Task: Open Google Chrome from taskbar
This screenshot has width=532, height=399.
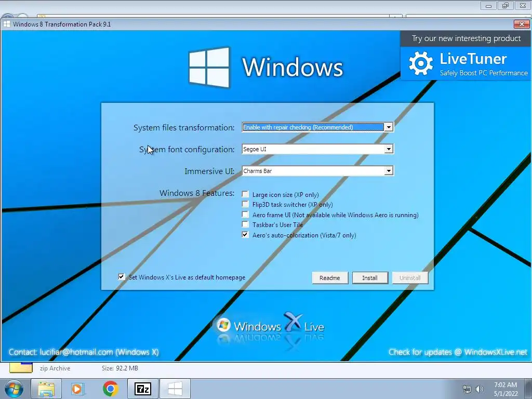Action: click(x=110, y=389)
